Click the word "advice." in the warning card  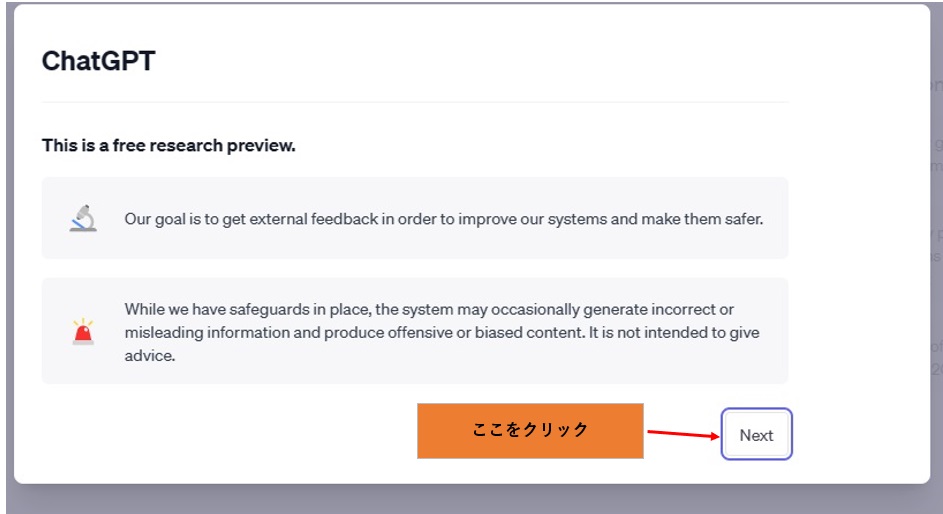point(150,355)
